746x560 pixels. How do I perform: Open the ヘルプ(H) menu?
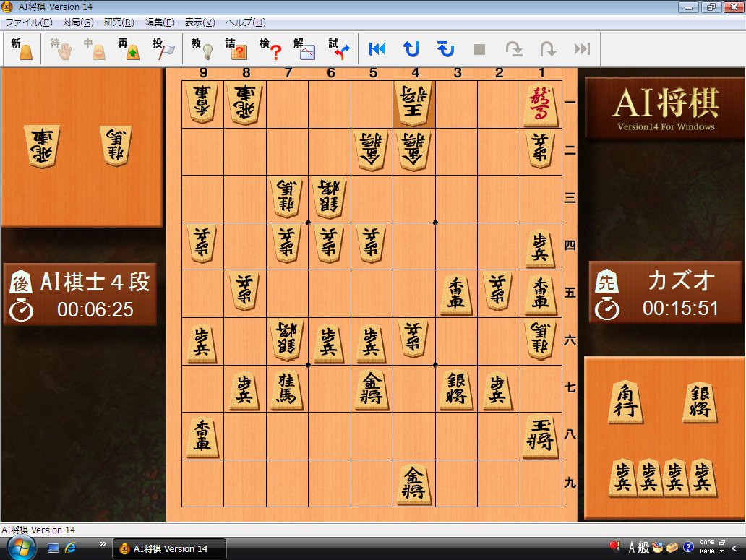pos(245,22)
